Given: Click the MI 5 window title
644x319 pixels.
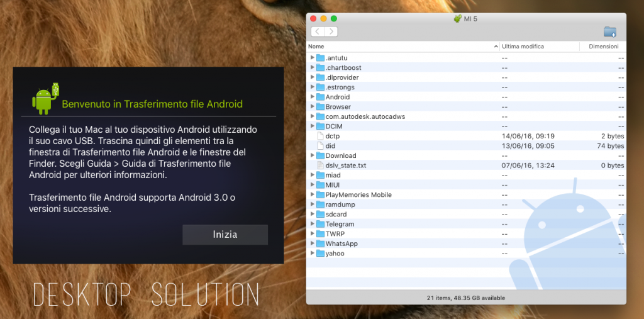Looking at the screenshot, I should pos(470,18).
